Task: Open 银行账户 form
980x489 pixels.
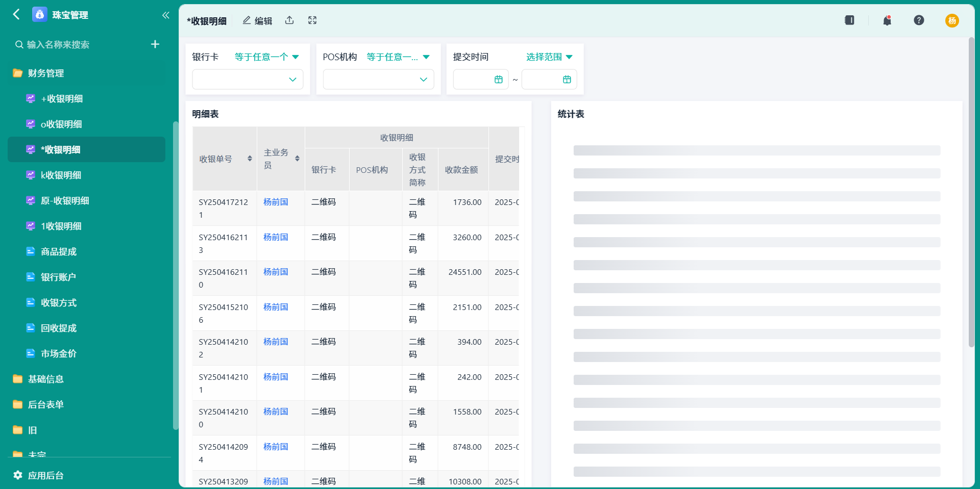Action: coord(86,277)
